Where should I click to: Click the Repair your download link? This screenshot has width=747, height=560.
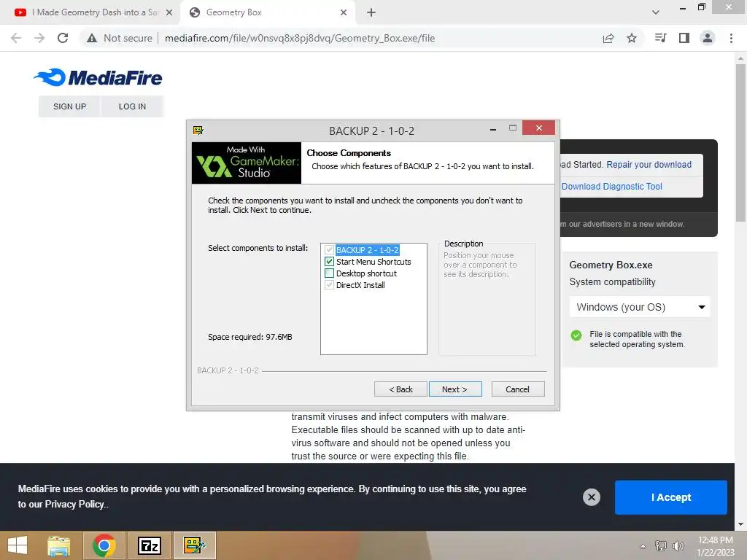click(x=649, y=164)
